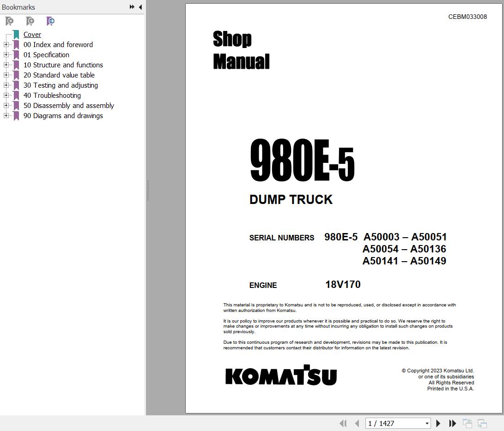Expand the 50 Disassembly and assembly node
This screenshot has height=431, width=504.
click(6, 105)
